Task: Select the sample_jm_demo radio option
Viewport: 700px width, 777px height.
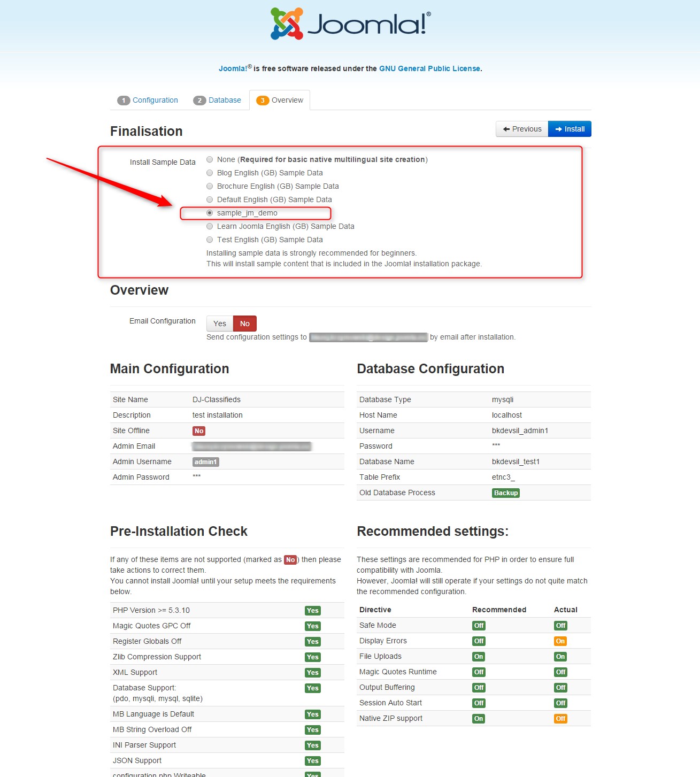Action: 210,213
